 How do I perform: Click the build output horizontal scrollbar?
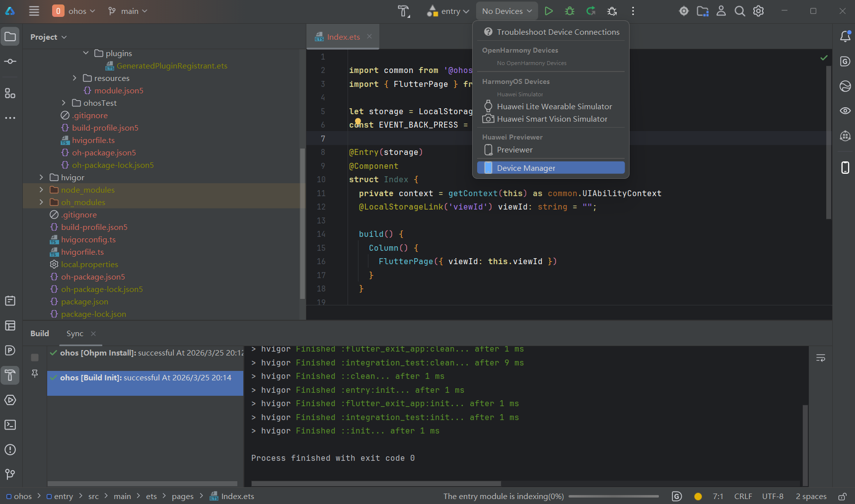coord(376,483)
